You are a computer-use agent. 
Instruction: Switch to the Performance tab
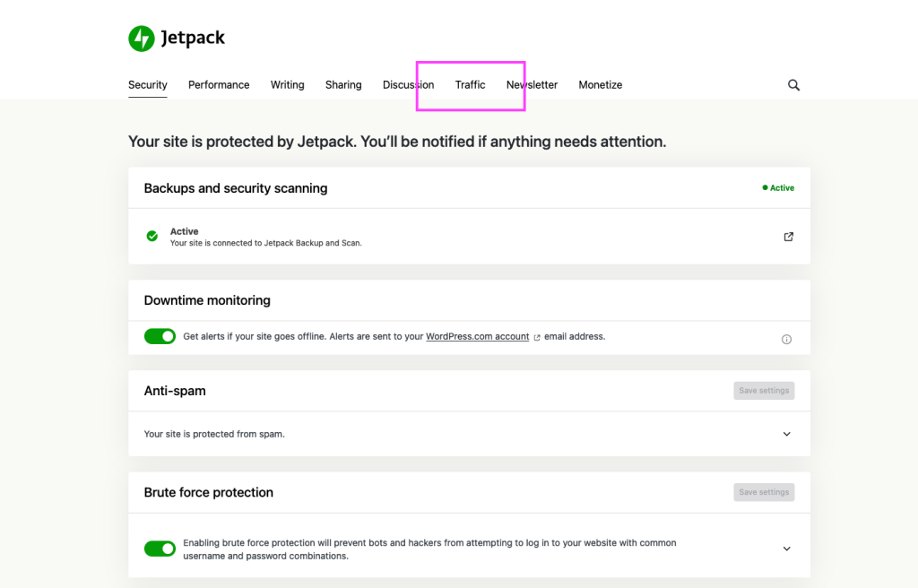pyautogui.click(x=219, y=85)
